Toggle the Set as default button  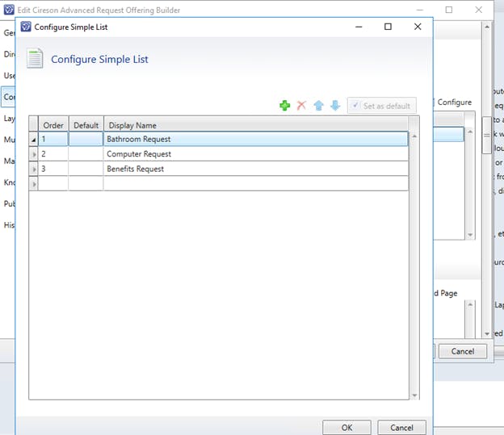tap(381, 106)
